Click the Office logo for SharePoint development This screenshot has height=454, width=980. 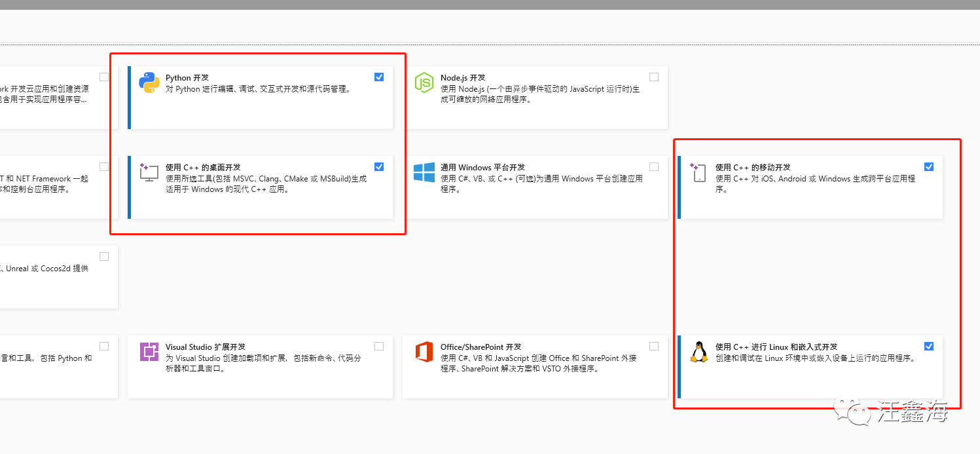click(x=424, y=352)
